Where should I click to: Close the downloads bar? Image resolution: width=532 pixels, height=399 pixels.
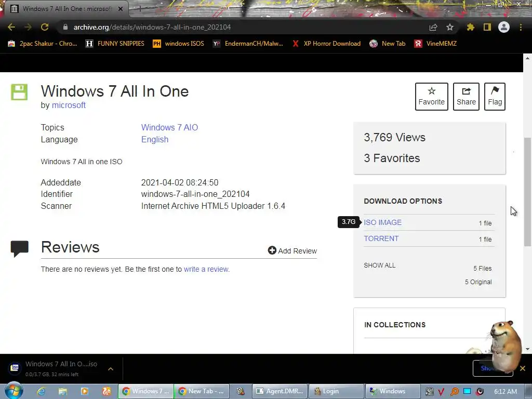pos(523,368)
